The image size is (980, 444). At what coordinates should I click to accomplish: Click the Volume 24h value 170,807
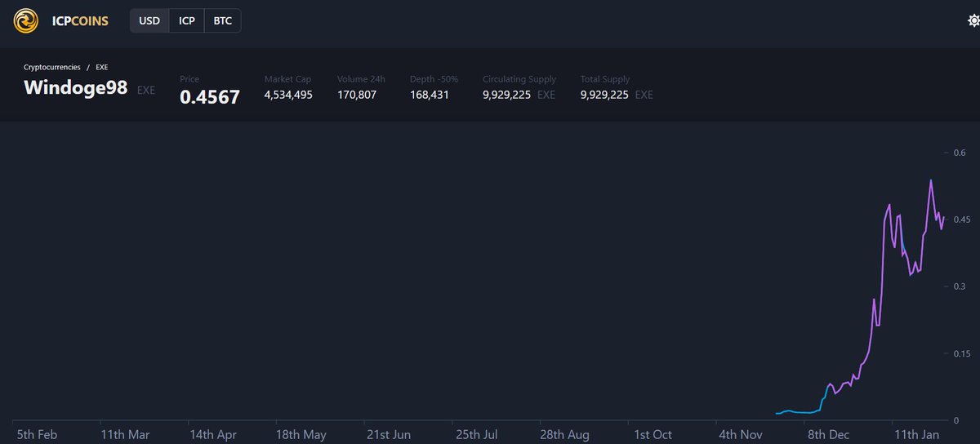357,95
